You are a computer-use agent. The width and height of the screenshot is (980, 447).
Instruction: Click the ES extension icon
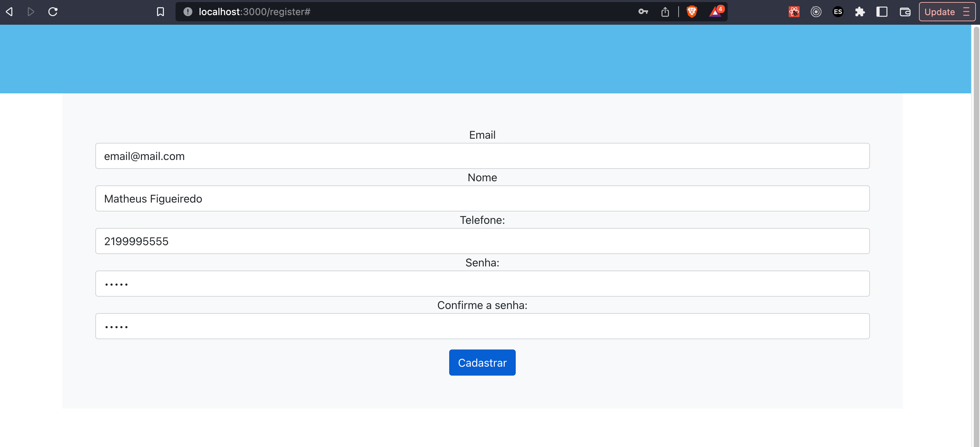tap(837, 12)
